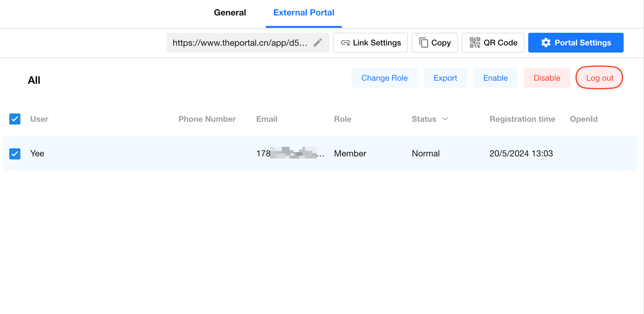Screen dimensions: 644x314
Task: Export the selected users
Action: pos(445,78)
